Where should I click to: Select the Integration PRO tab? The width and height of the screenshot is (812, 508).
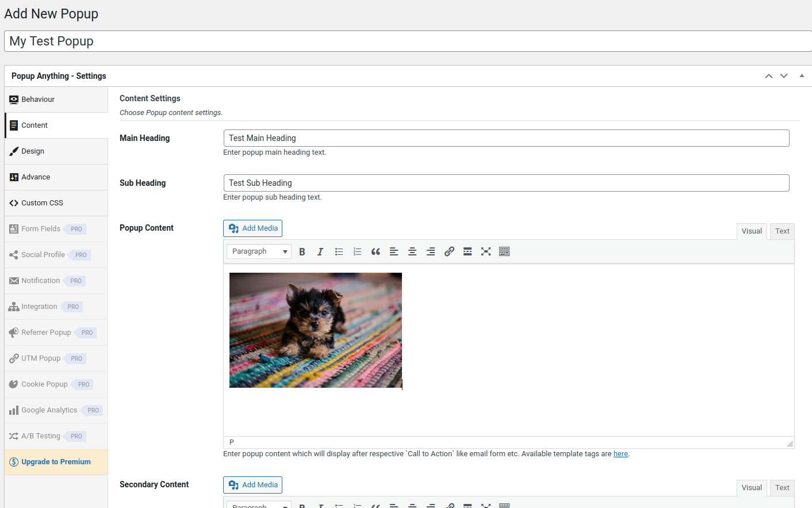click(56, 307)
